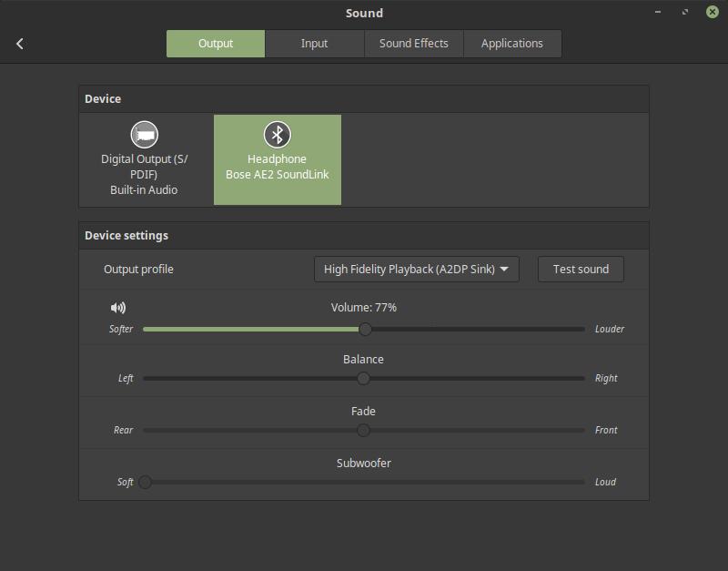
Task: Select the Output tab
Action: 215,43
